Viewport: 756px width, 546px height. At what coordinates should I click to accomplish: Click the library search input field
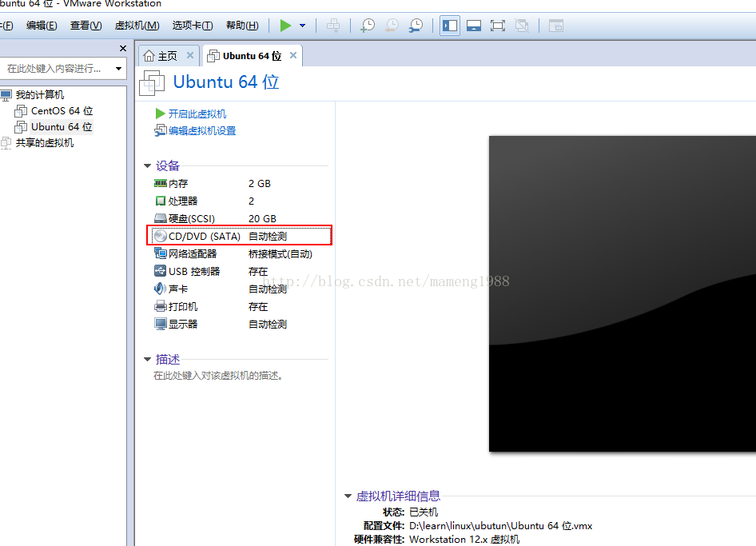tap(55, 69)
